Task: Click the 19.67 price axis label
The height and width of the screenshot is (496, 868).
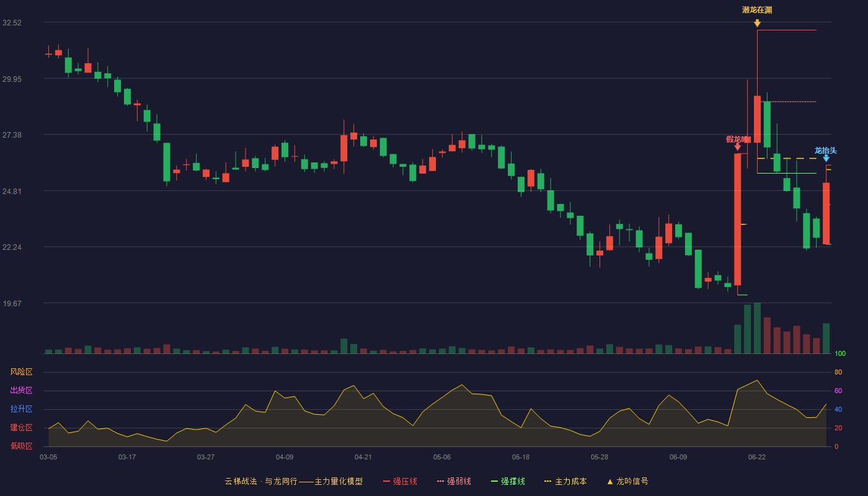Action: pos(12,303)
